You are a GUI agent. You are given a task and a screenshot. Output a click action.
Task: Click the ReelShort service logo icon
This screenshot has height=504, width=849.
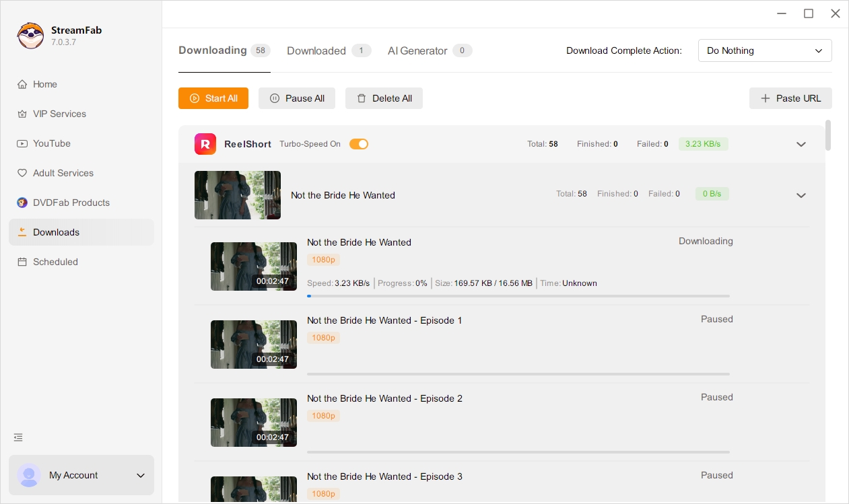(205, 144)
